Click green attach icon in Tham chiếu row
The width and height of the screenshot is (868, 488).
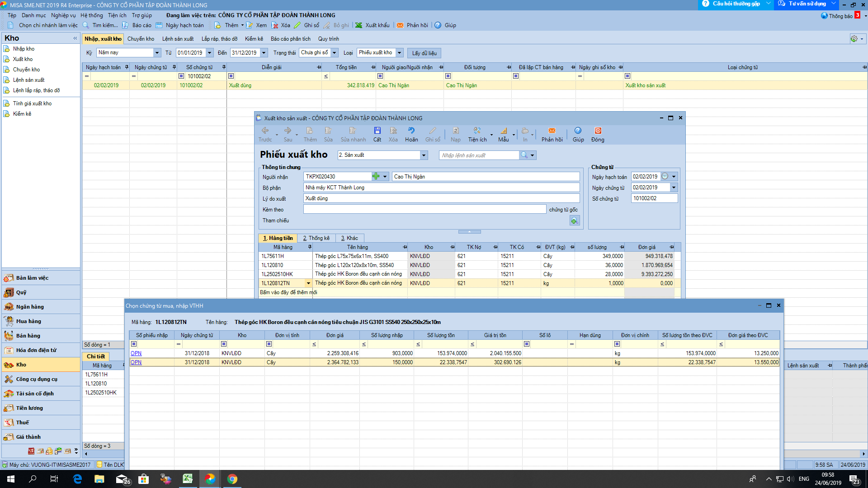(574, 221)
